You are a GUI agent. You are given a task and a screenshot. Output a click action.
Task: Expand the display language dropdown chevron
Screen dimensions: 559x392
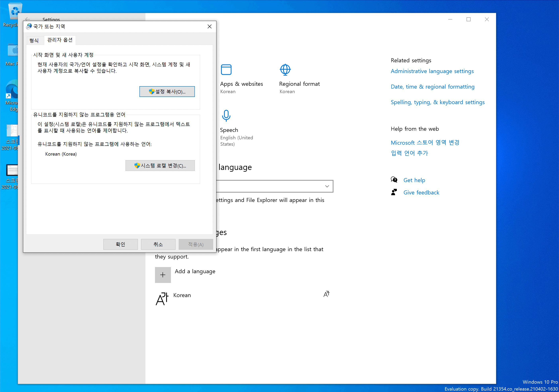tap(327, 186)
